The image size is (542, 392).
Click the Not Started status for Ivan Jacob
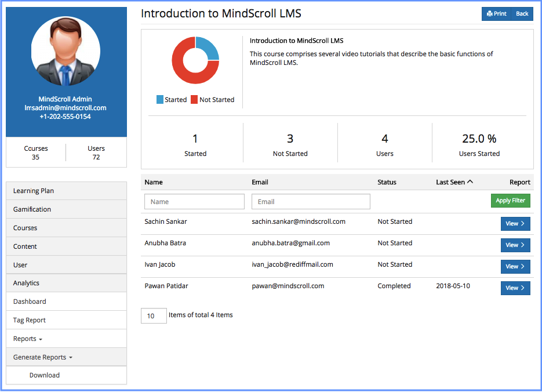point(395,264)
